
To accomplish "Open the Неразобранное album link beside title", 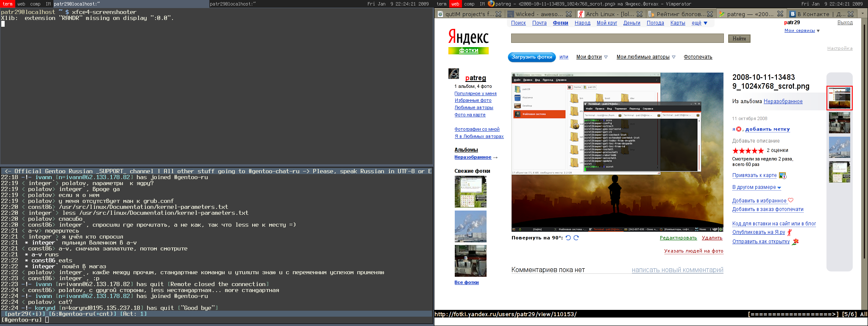I will (x=783, y=101).
